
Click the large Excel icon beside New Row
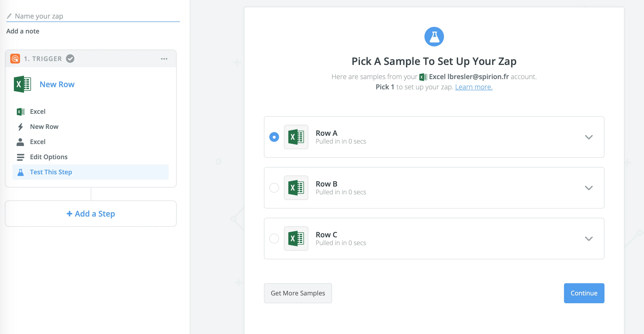tap(22, 84)
